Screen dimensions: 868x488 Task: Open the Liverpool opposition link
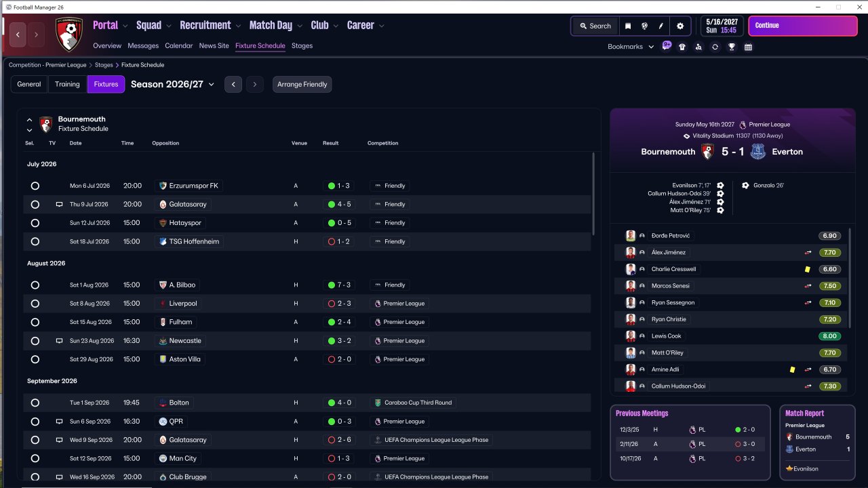178,304
